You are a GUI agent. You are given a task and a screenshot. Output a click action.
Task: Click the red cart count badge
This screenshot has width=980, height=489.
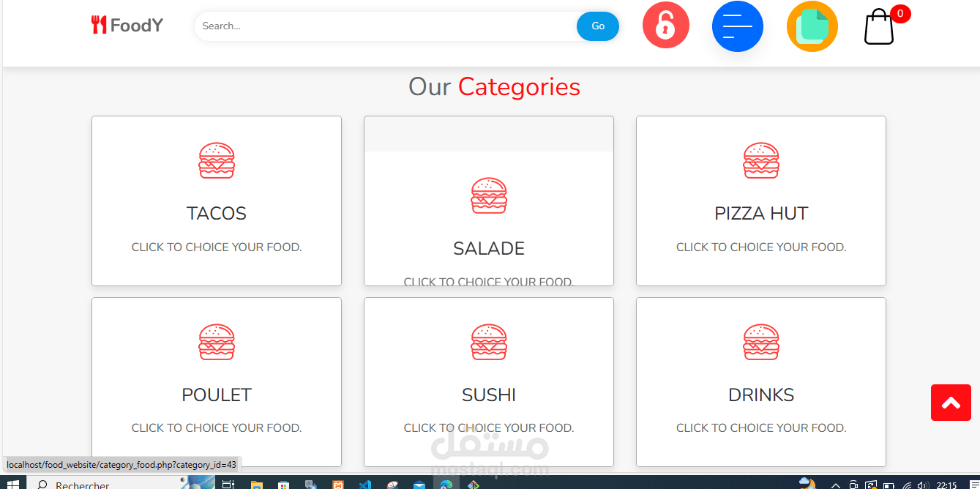click(900, 14)
